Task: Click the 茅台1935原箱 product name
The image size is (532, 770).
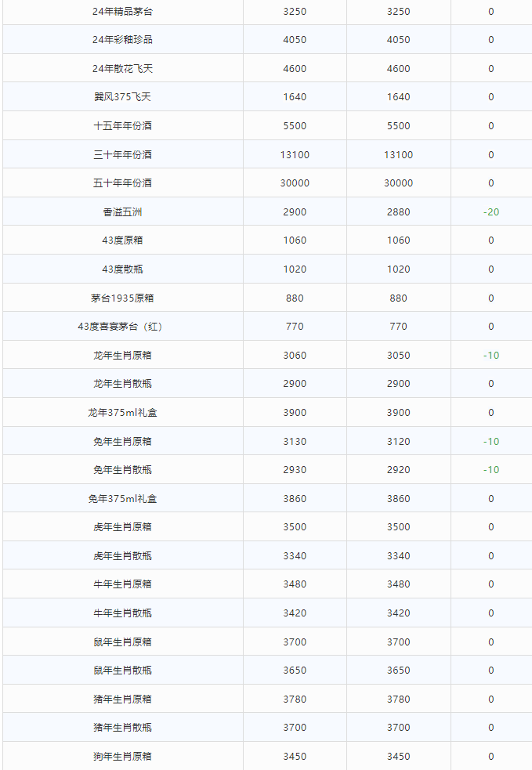Action: (122, 298)
